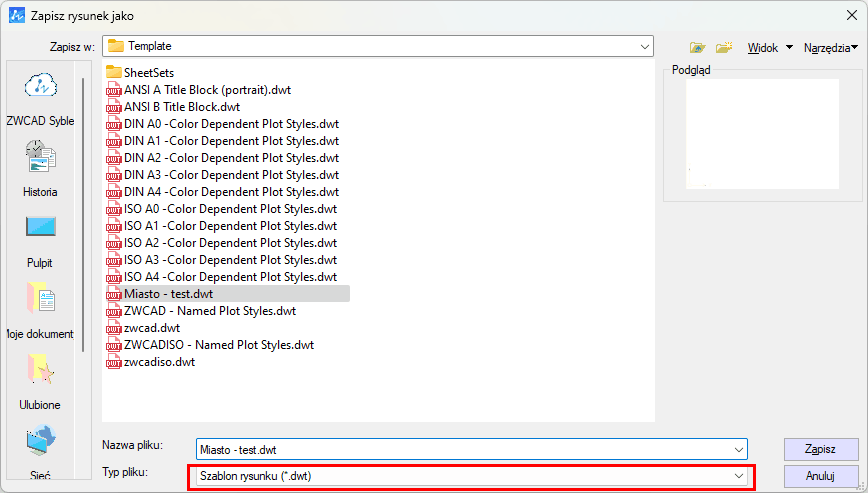The height and width of the screenshot is (493, 868).
Task: Click the ZWCAD app icon in title bar
Action: coord(17,15)
